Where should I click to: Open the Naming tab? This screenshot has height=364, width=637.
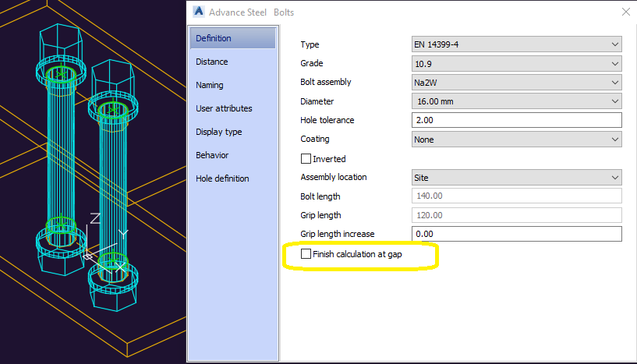tap(210, 85)
